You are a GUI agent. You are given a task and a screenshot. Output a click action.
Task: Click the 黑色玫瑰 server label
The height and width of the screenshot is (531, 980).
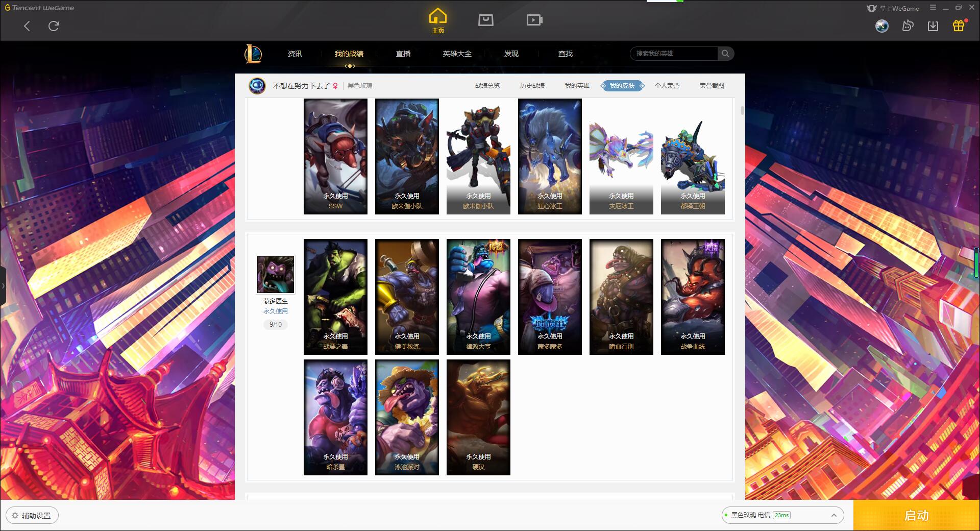(360, 86)
